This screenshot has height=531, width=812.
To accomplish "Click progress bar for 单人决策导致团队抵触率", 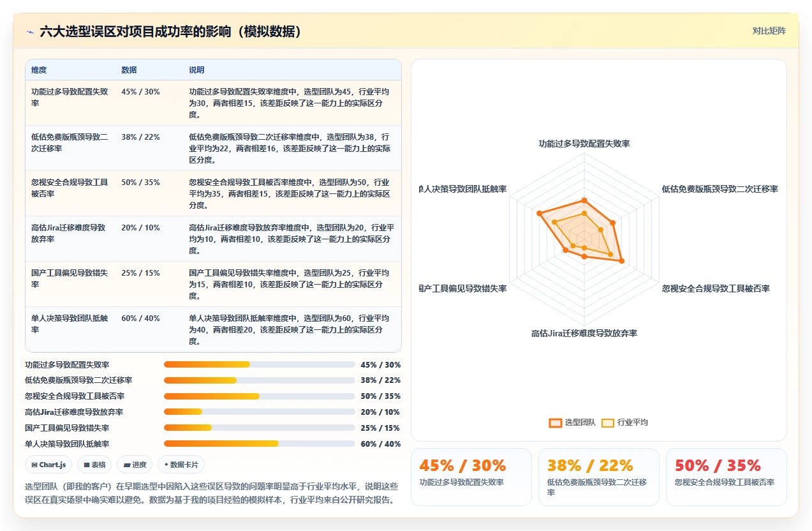I will 260,444.
